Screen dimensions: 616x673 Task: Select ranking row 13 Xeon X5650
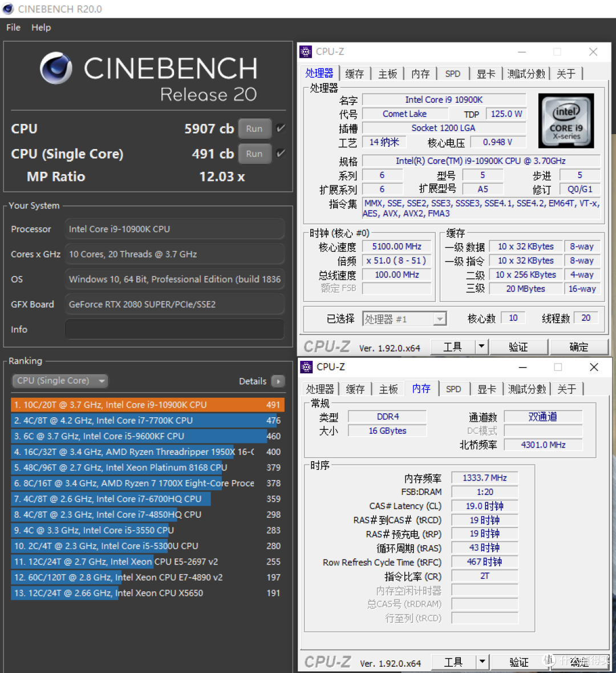[148, 593]
